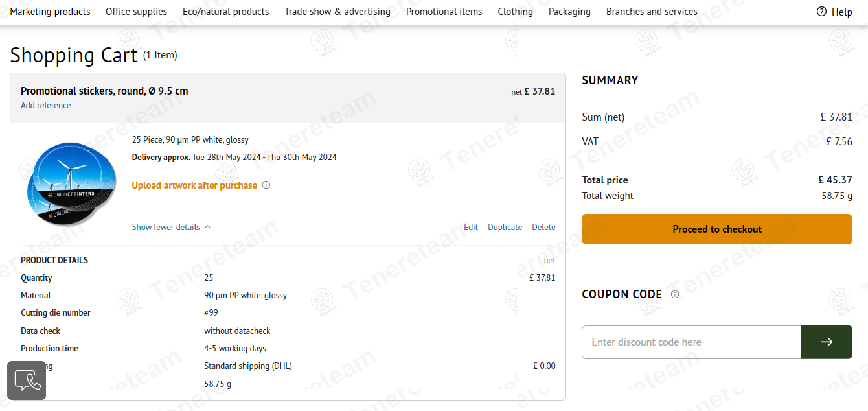Open the Packaging menu

point(569,12)
